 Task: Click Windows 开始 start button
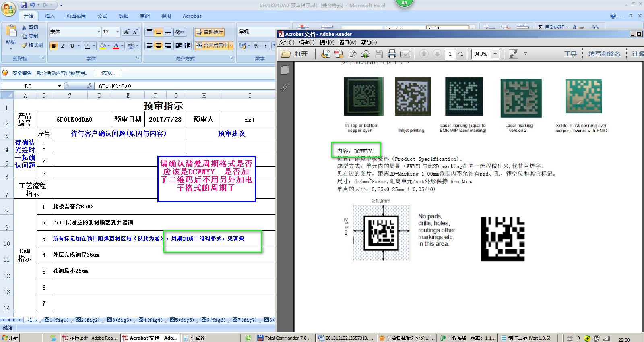[x=10, y=338]
